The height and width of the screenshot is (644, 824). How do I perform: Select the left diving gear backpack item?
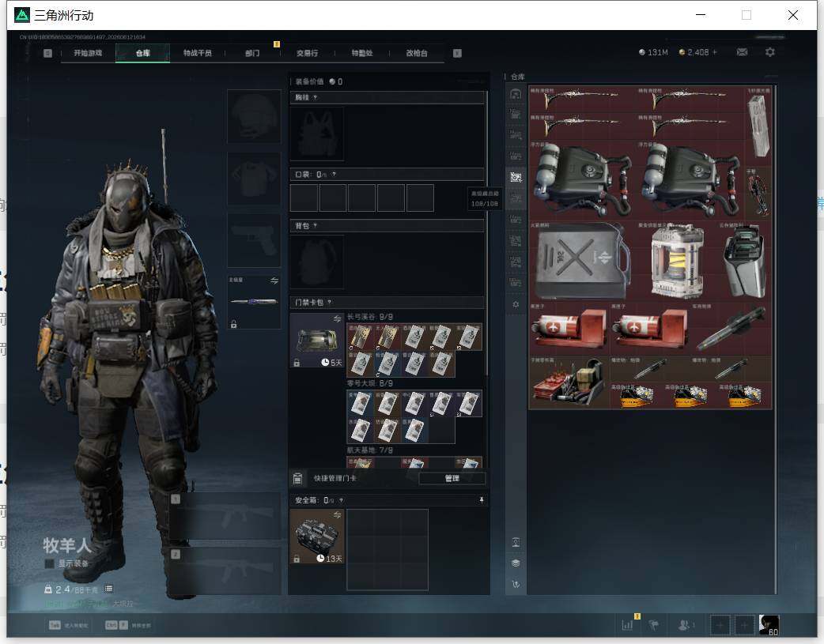coord(582,179)
